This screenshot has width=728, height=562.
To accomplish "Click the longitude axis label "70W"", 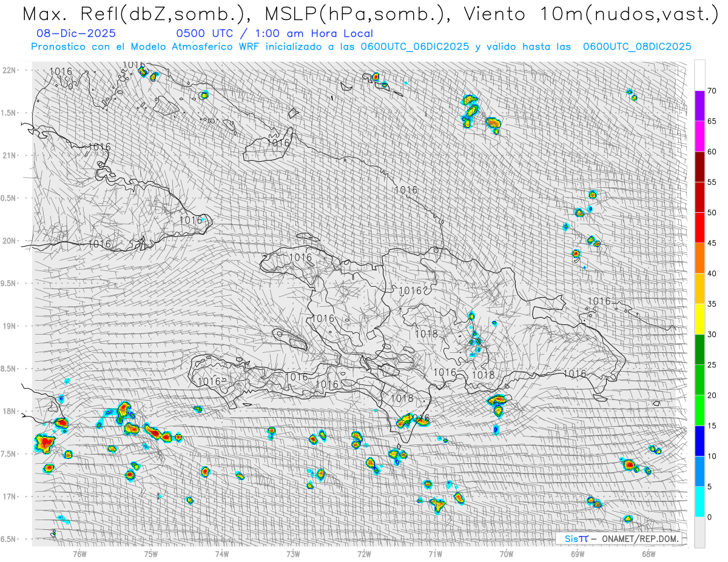I will 507,553.
